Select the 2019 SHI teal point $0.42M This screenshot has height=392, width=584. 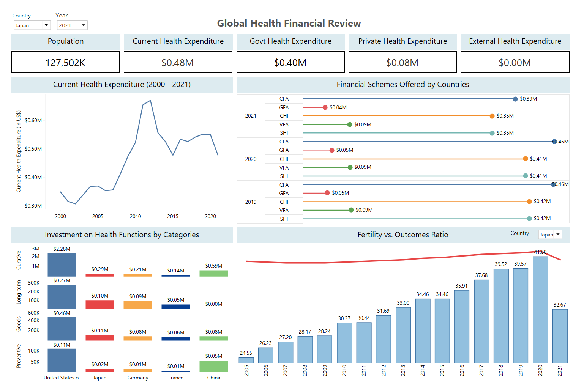tap(529, 219)
